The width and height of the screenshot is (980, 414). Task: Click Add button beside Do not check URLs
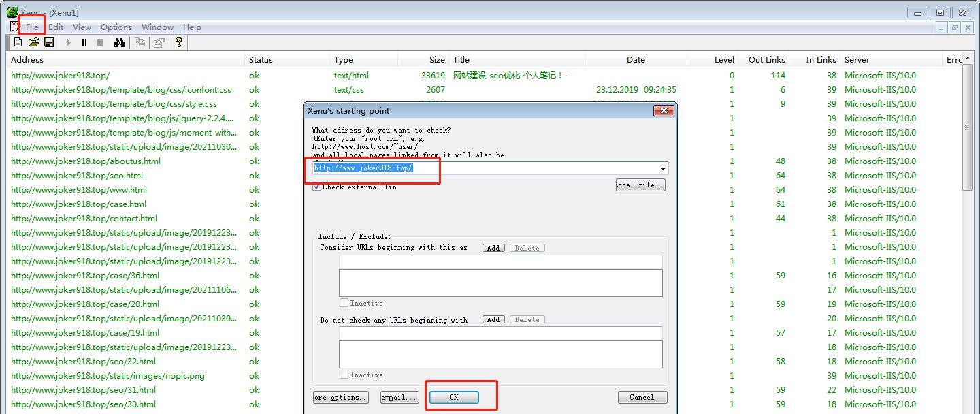[493, 319]
